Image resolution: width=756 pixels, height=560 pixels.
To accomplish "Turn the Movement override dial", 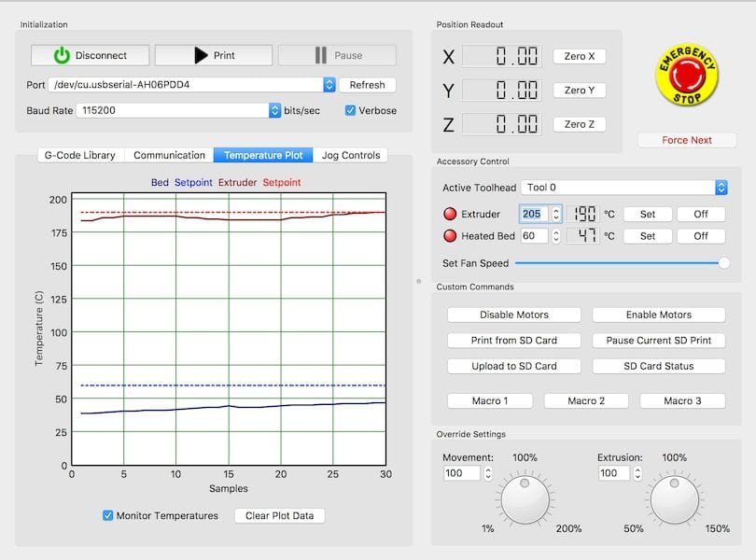I will [x=525, y=499].
